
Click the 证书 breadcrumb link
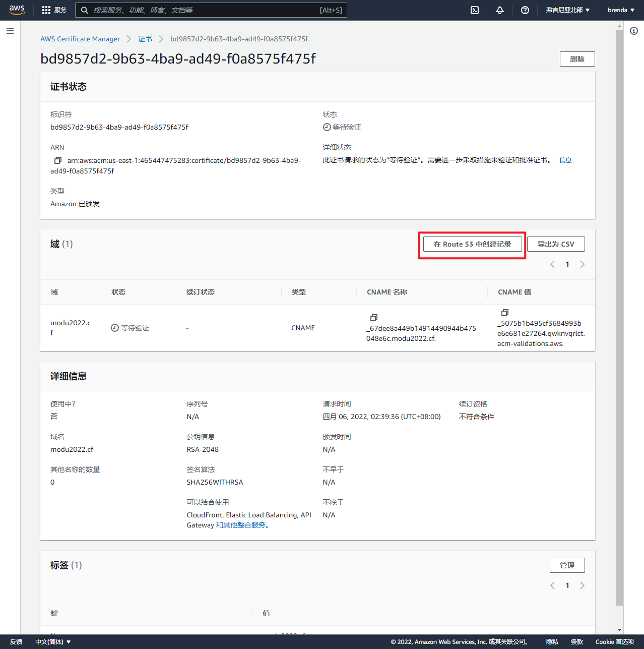[x=145, y=39]
